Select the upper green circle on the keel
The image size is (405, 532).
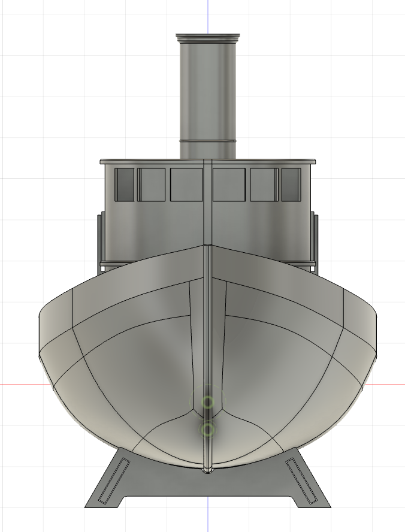(207, 403)
